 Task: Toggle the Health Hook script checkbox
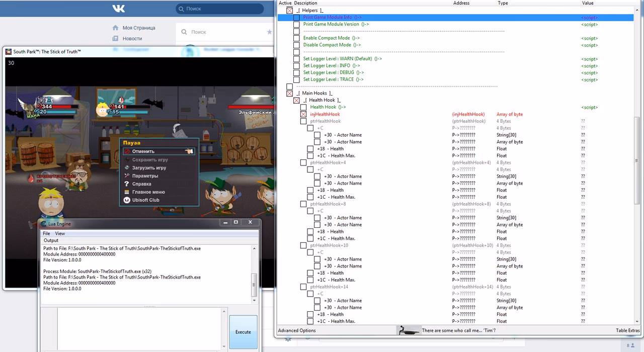[303, 107]
